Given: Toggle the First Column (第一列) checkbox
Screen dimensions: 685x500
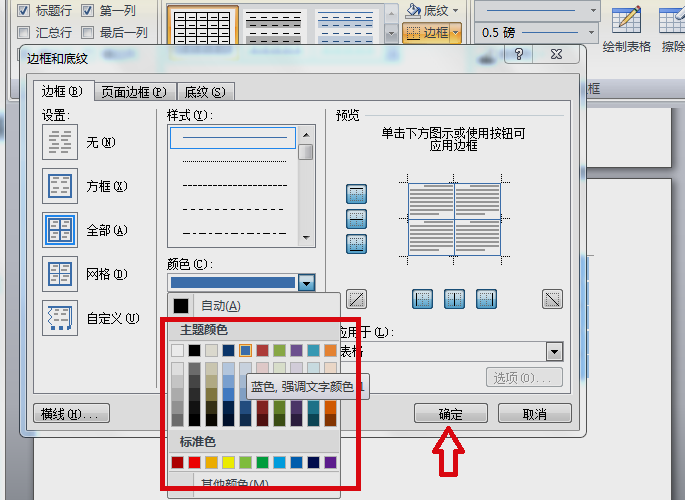Looking at the screenshot, I should pos(87,10).
